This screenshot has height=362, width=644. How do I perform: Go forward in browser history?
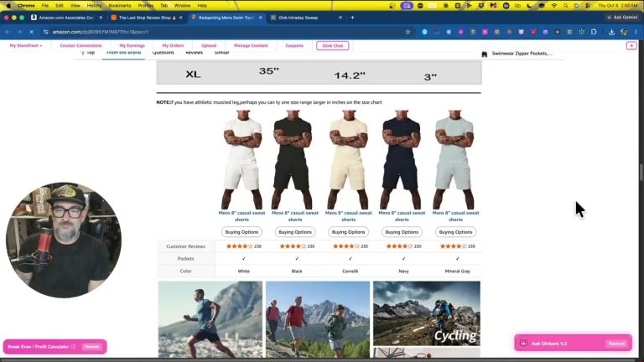pyautogui.click(x=19, y=32)
